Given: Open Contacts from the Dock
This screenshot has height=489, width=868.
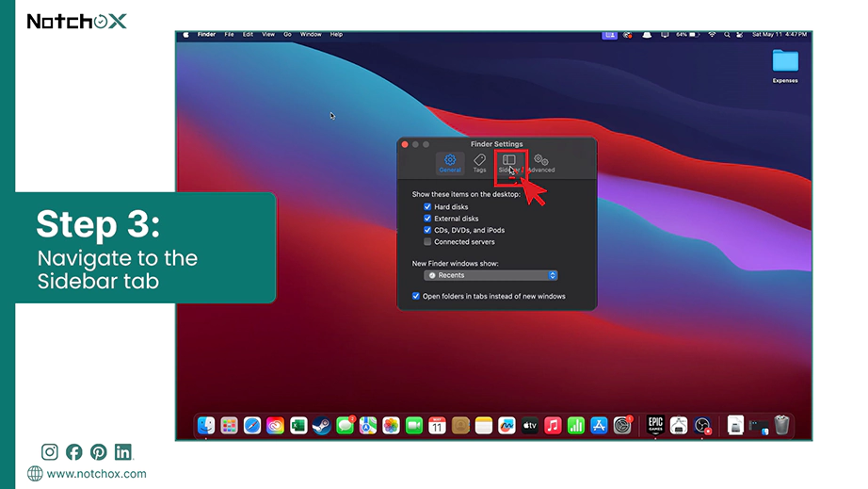Looking at the screenshot, I should (x=460, y=425).
